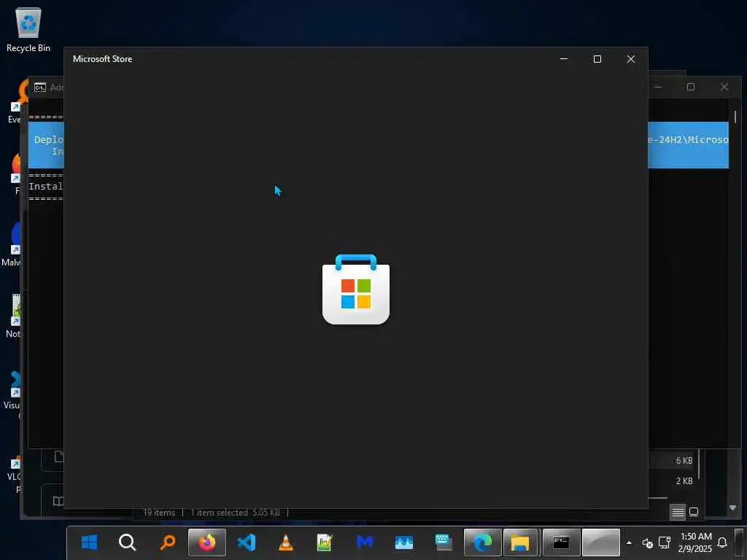747x560 pixels.
Task: Select the Recycle Bin desktop icon
Action: (x=28, y=29)
